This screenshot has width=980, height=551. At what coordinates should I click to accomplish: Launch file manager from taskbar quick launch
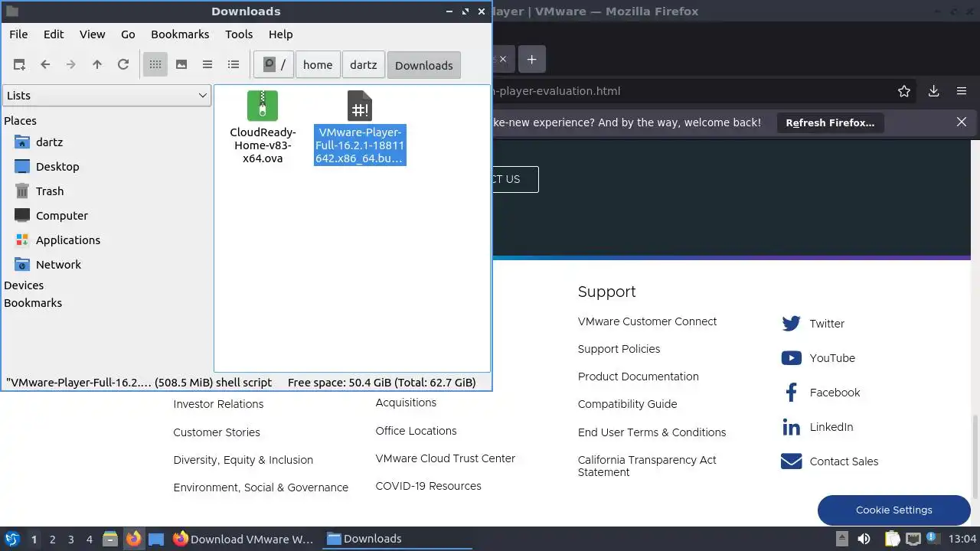[110, 539]
